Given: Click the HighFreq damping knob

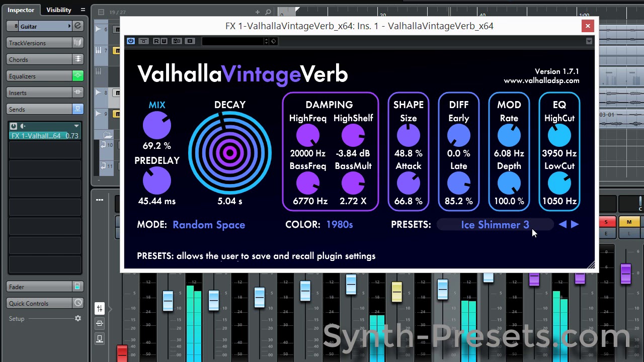Looking at the screenshot, I should point(308,136).
